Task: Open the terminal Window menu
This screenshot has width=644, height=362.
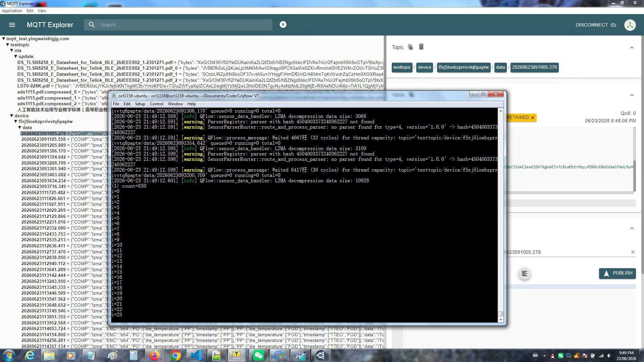Action: coord(175,104)
